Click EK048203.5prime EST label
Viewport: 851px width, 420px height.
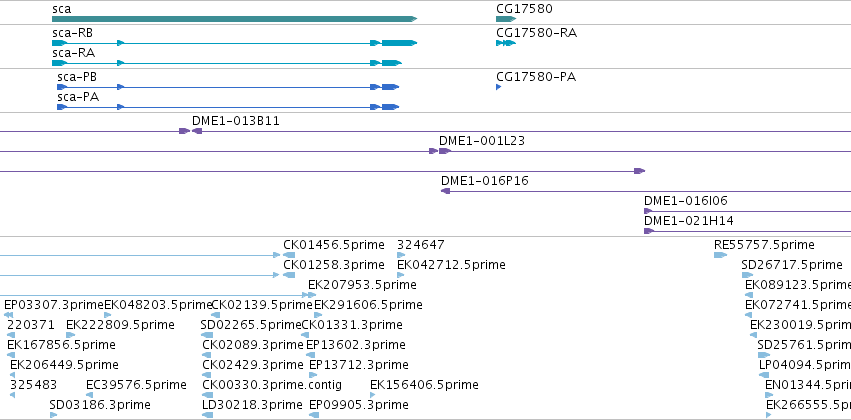[x=157, y=305]
